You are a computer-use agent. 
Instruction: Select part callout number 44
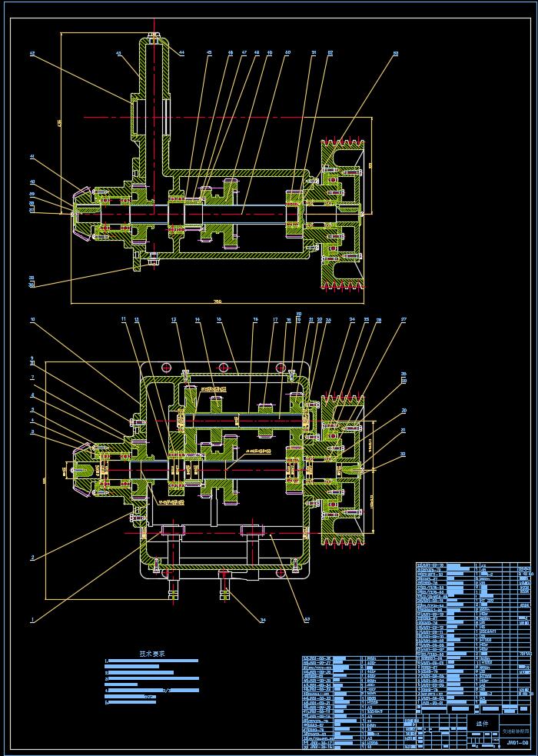coord(181,52)
